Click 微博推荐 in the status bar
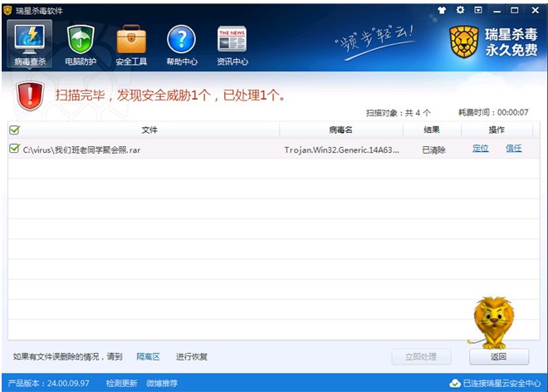Screen dimensions: 548x392 click(162, 383)
